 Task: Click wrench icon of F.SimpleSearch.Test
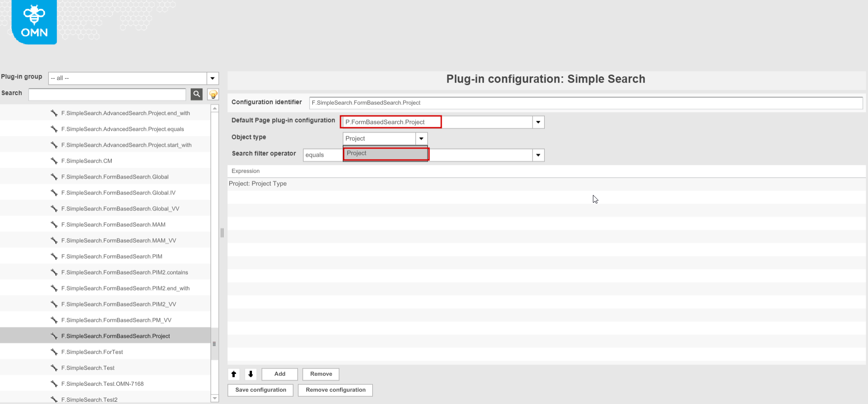(54, 368)
